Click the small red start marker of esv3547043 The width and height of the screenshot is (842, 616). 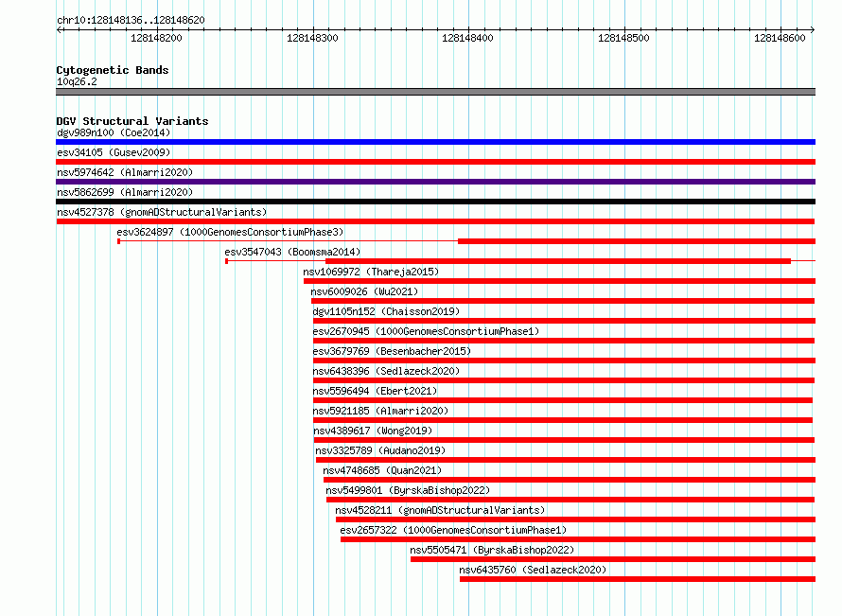coord(227,261)
